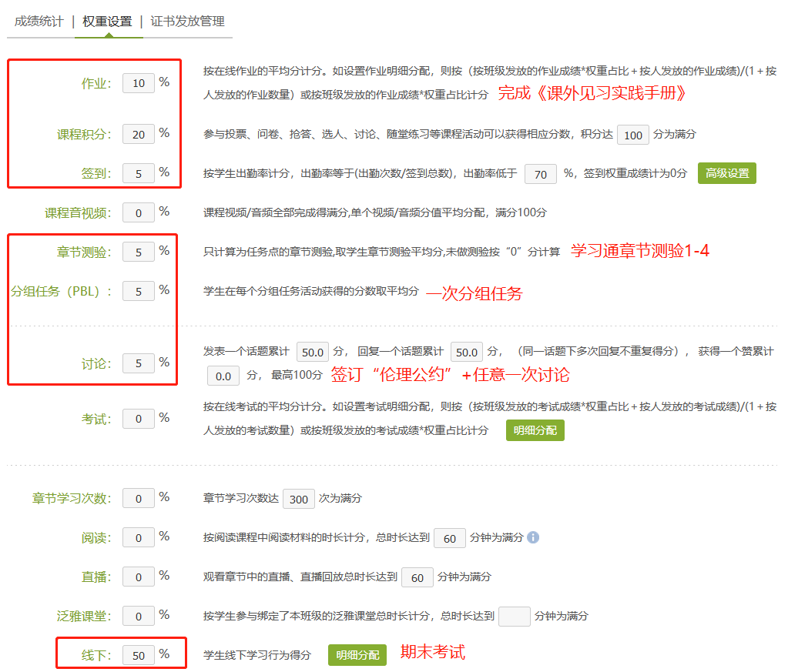Click the attendance threshold field showing 70
The height and width of the screenshot is (672, 788).
(540, 174)
